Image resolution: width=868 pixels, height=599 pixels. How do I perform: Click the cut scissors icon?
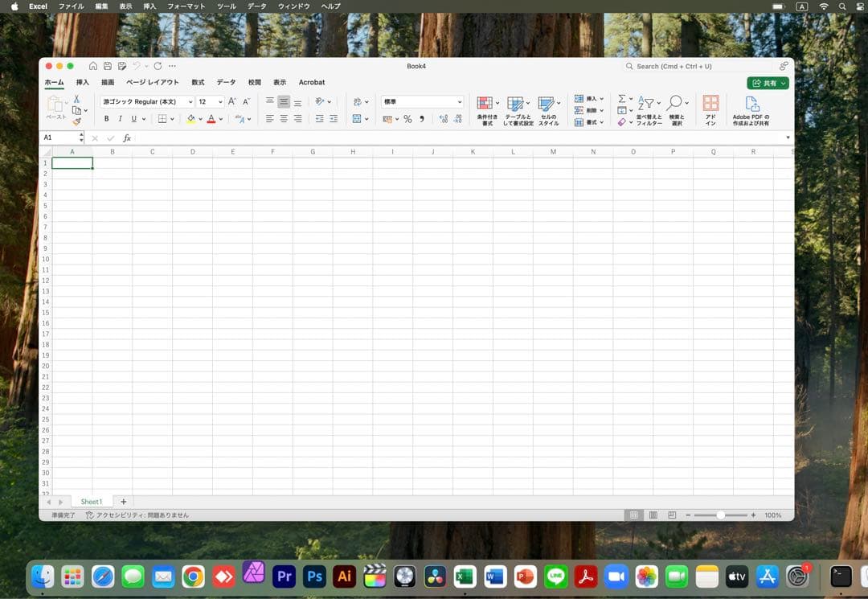click(77, 99)
